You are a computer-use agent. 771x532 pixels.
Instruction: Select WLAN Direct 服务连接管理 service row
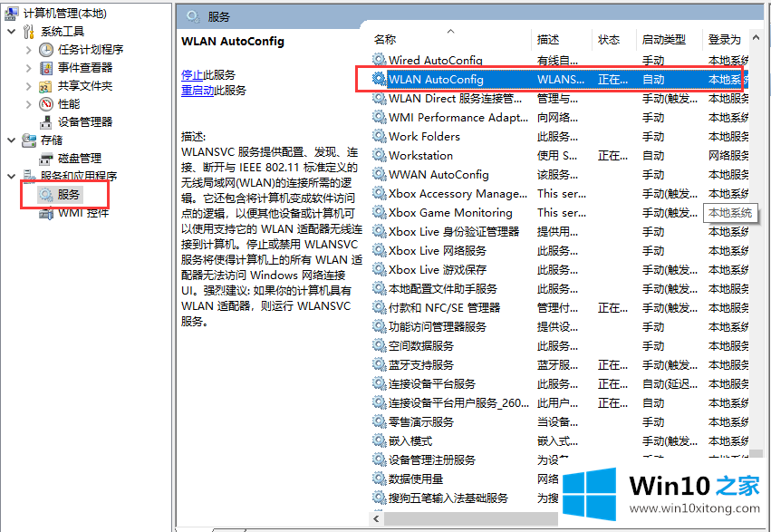click(560, 99)
